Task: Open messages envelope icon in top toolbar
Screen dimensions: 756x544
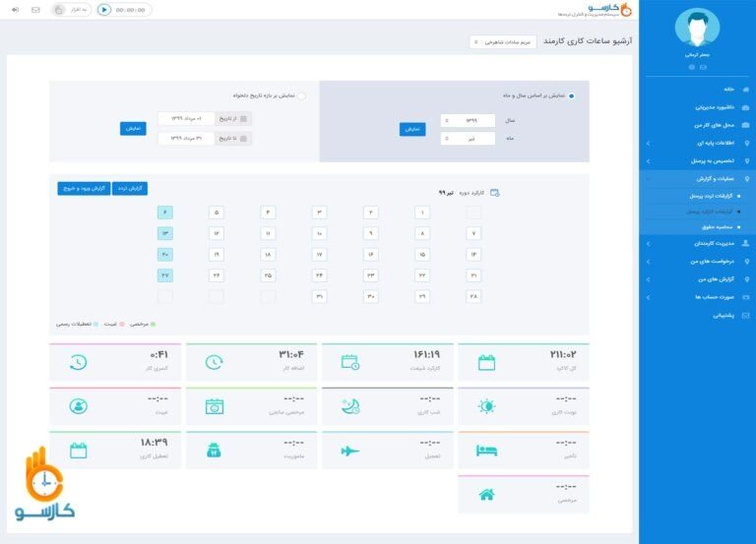Action: (x=35, y=10)
